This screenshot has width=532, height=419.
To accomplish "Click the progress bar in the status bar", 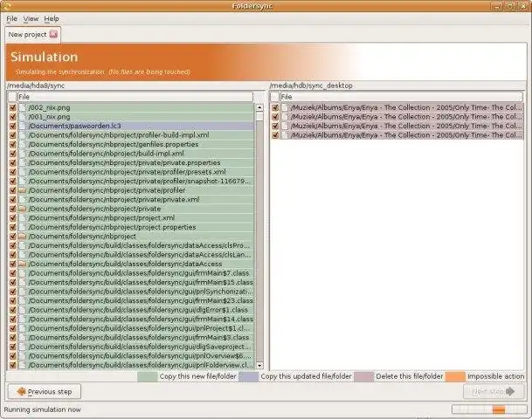I will click(x=489, y=409).
